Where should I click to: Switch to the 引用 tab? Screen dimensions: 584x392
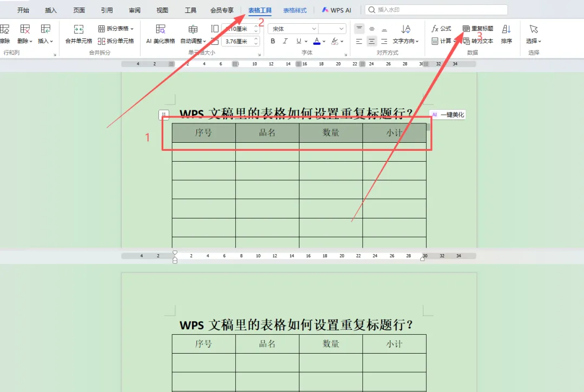pyautogui.click(x=107, y=10)
